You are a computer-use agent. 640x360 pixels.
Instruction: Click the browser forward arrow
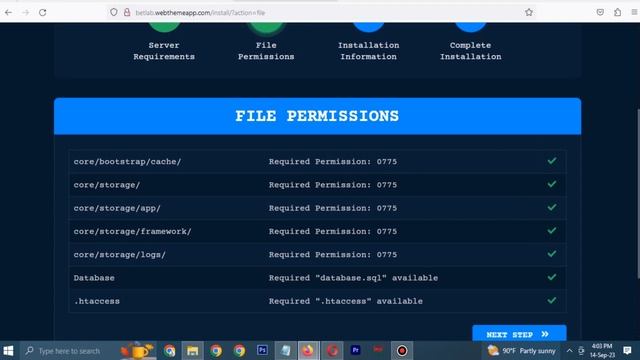point(25,13)
